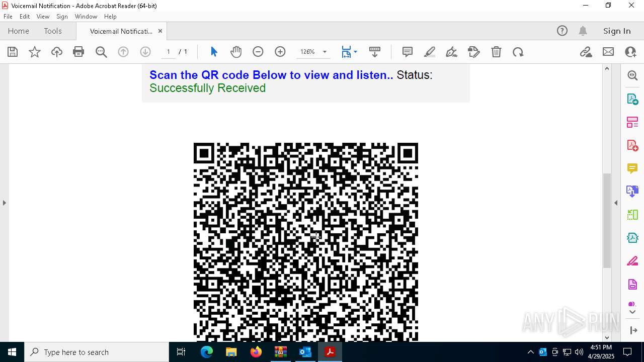
Task: Show more tools with the right panel chevron
Action: pos(632,312)
